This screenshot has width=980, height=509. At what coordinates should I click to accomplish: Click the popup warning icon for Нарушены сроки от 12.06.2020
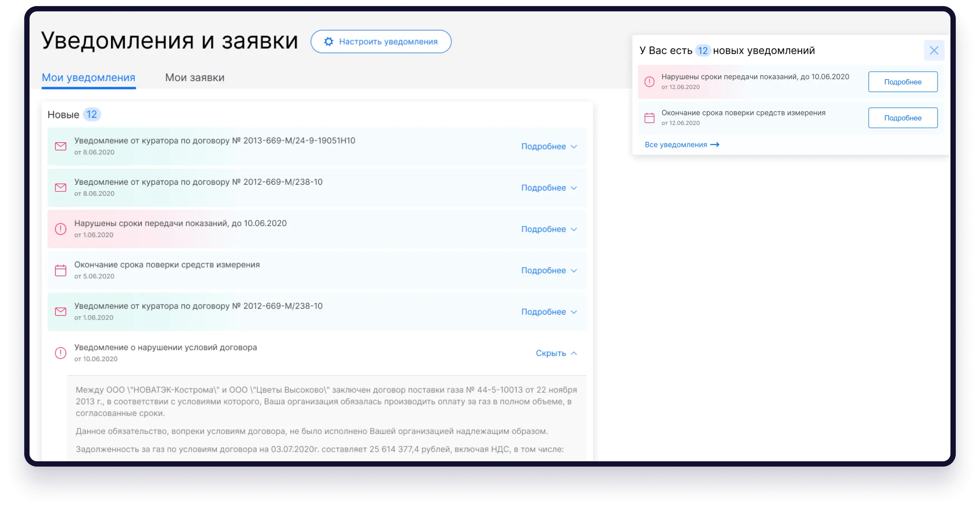click(649, 81)
